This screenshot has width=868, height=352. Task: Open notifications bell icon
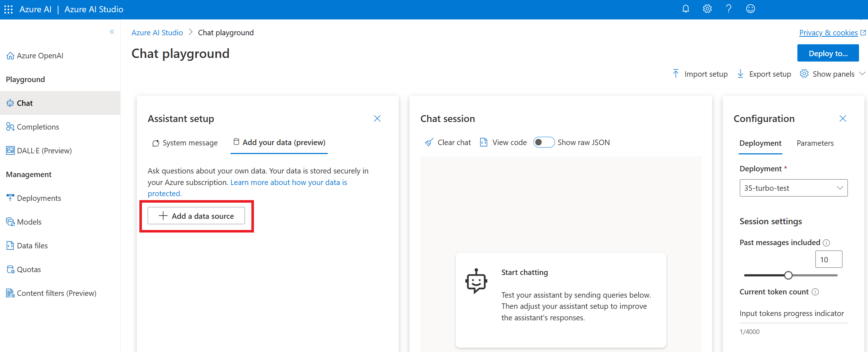pos(686,9)
